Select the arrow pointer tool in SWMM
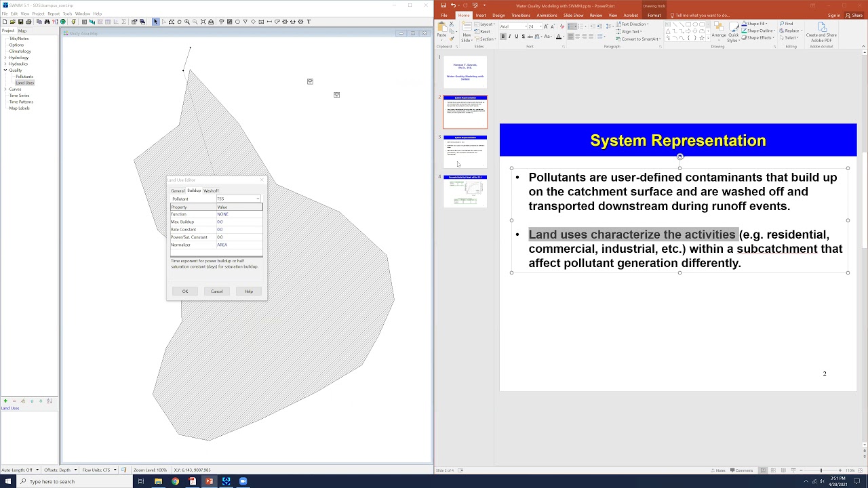The width and height of the screenshot is (868, 488). 155,22
